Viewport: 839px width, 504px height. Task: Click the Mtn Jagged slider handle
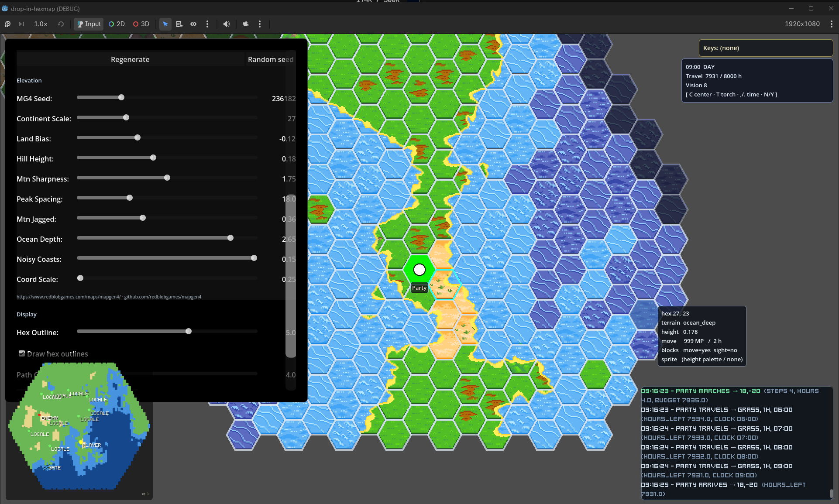143,218
